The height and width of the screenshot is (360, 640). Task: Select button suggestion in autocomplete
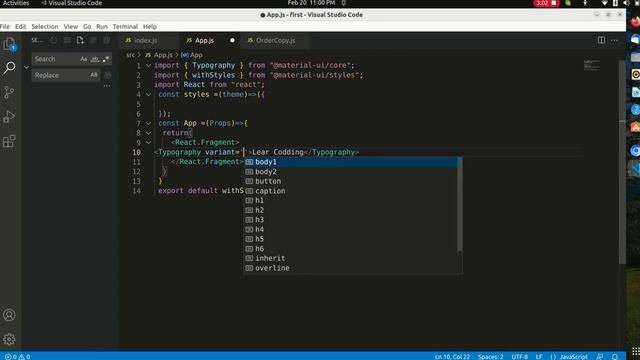pos(351,181)
